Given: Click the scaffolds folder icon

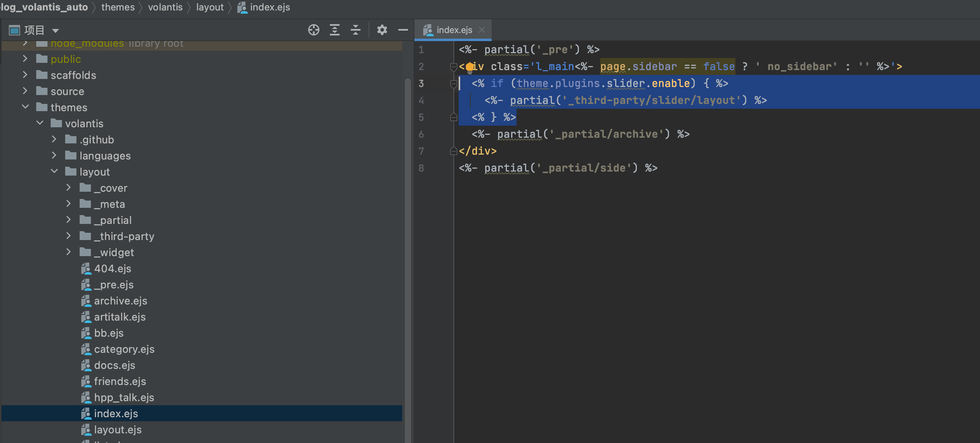Looking at the screenshot, I should [x=42, y=75].
